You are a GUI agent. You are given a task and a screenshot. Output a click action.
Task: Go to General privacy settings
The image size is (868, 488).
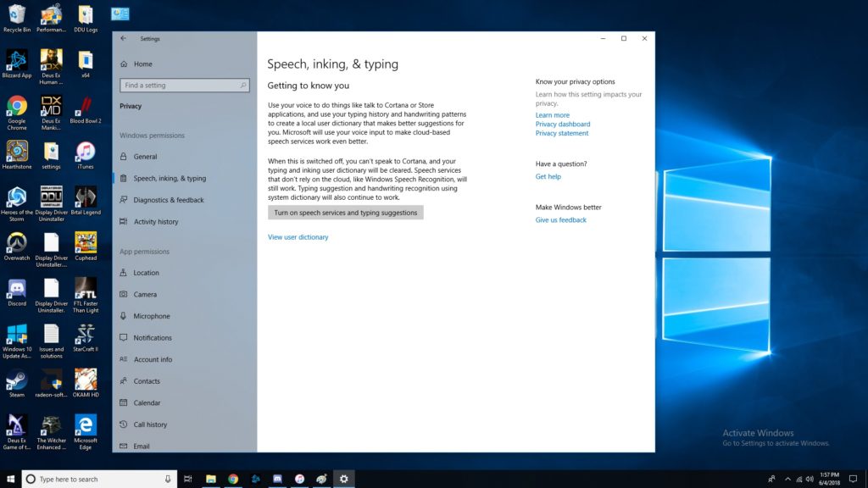point(145,157)
